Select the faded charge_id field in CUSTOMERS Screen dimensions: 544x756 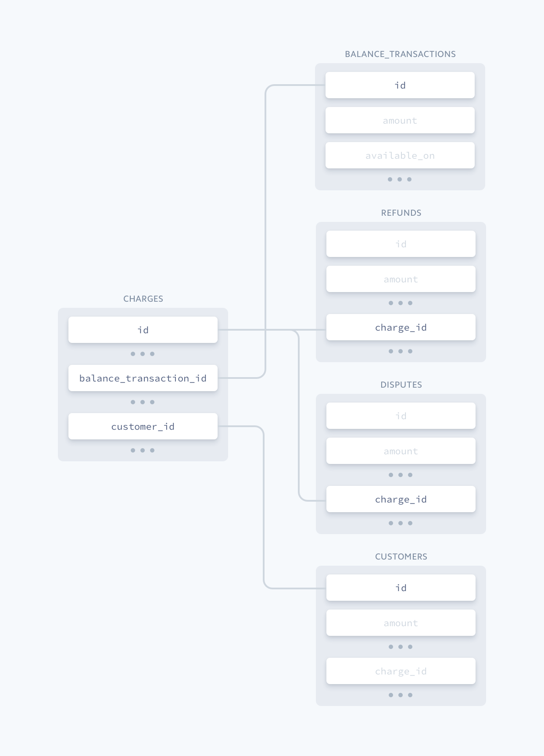click(401, 671)
